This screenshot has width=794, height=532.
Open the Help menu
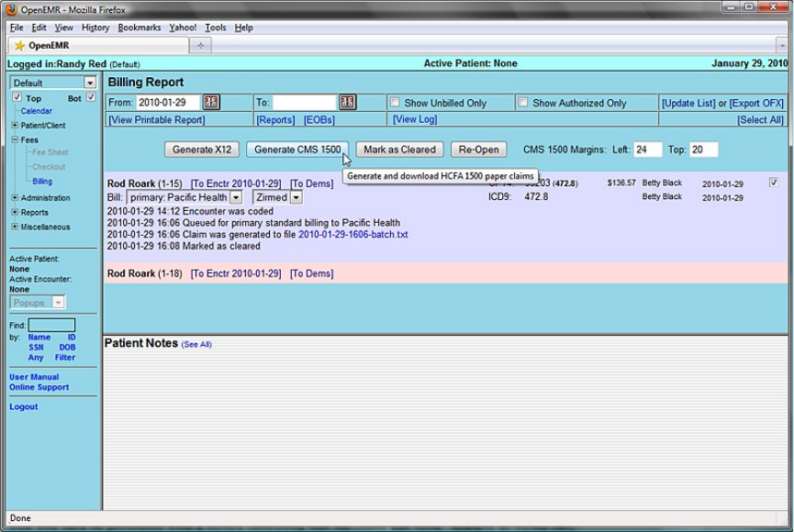coord(243,28)
